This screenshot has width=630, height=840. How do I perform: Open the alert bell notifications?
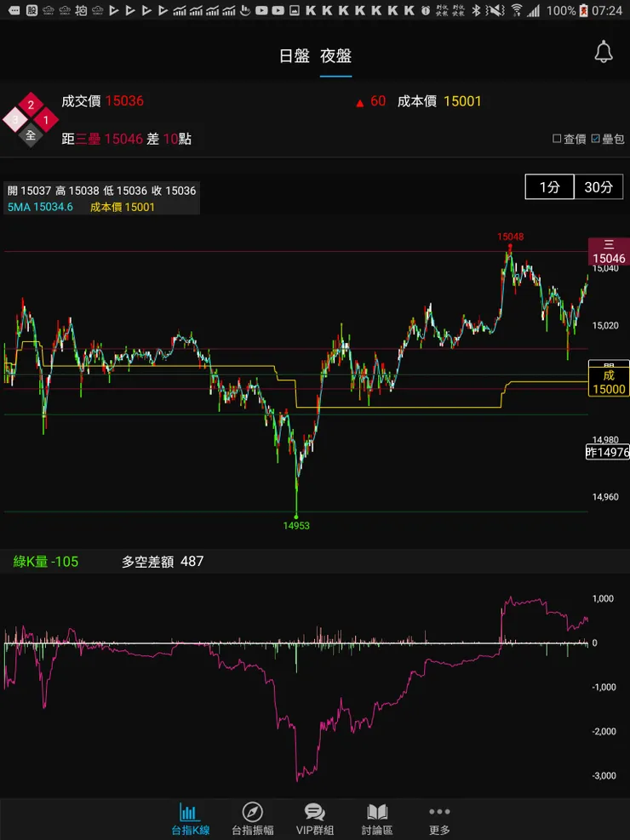click(604, 52)
